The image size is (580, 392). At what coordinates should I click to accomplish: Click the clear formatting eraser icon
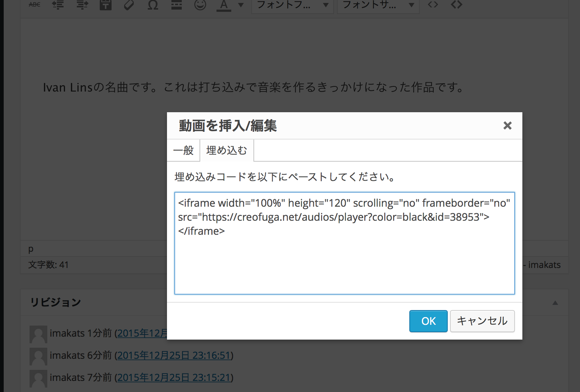129,4
